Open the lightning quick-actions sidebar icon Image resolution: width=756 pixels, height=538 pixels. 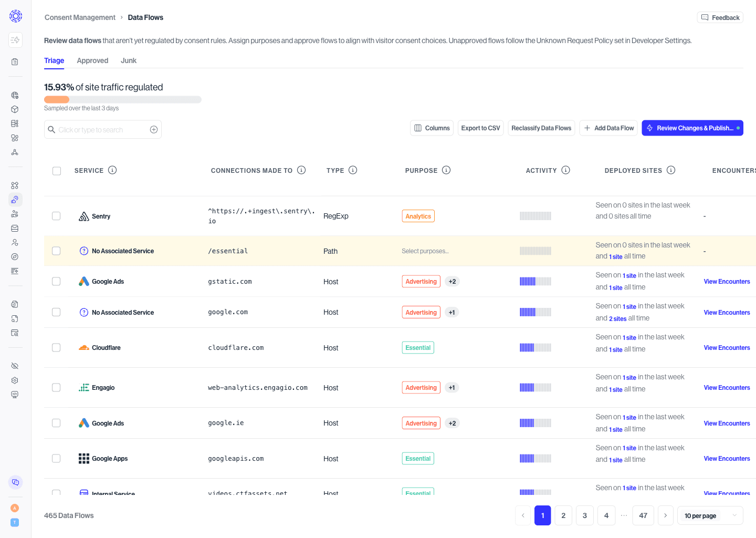[x=15, y=40]
